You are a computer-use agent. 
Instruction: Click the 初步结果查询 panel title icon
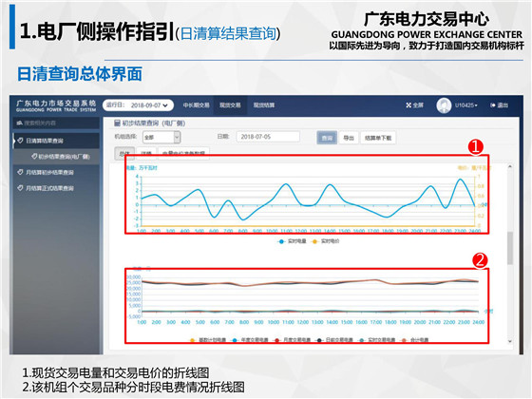point(118,123)
